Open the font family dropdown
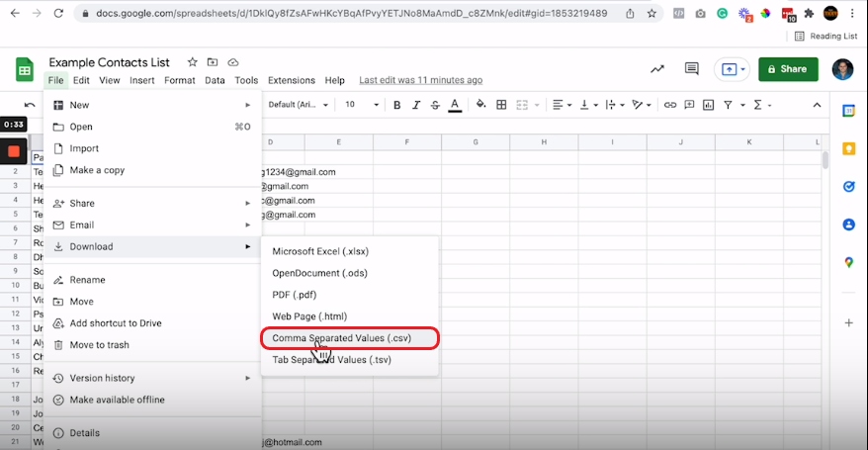The height and width of the screenshot is (450, 868). tap(298, 105)
